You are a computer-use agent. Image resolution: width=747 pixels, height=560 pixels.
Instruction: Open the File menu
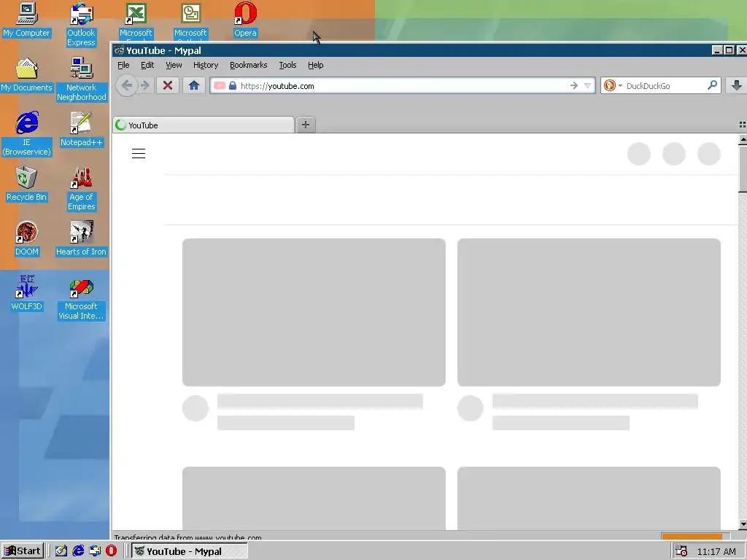pos(123,65)
